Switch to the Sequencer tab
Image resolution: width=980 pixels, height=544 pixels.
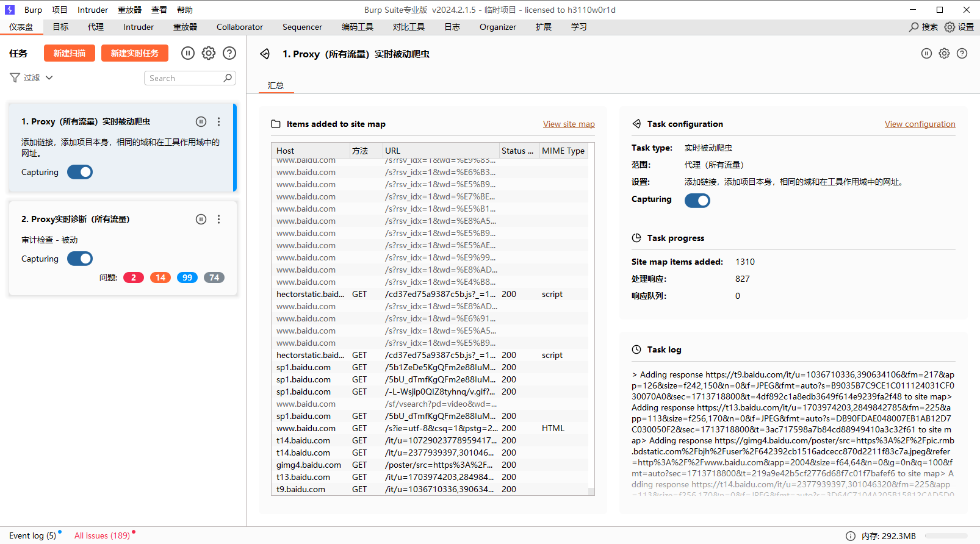(x=302, y=27)
